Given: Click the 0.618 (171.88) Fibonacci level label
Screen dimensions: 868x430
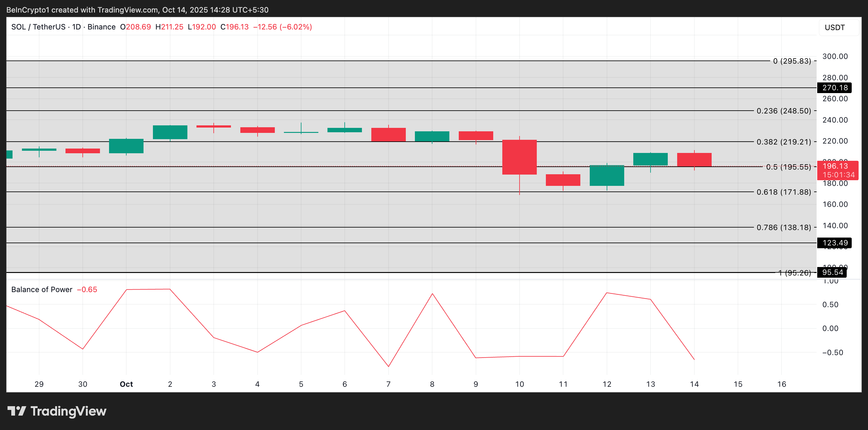Looking at the screenshot, I should [783, 192].
